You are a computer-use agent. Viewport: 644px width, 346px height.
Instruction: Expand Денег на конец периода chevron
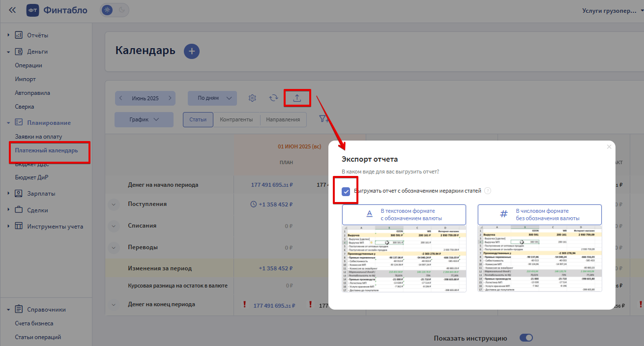click(x=114, y=305)
